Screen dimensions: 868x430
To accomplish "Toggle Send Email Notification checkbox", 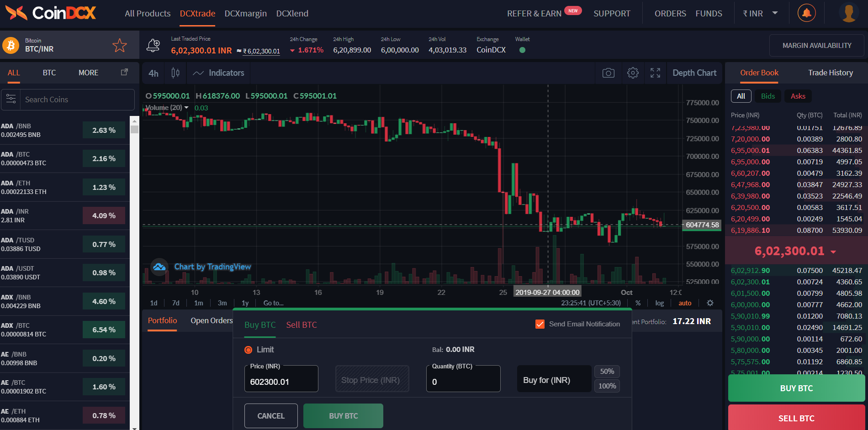I will click(540, 324).
